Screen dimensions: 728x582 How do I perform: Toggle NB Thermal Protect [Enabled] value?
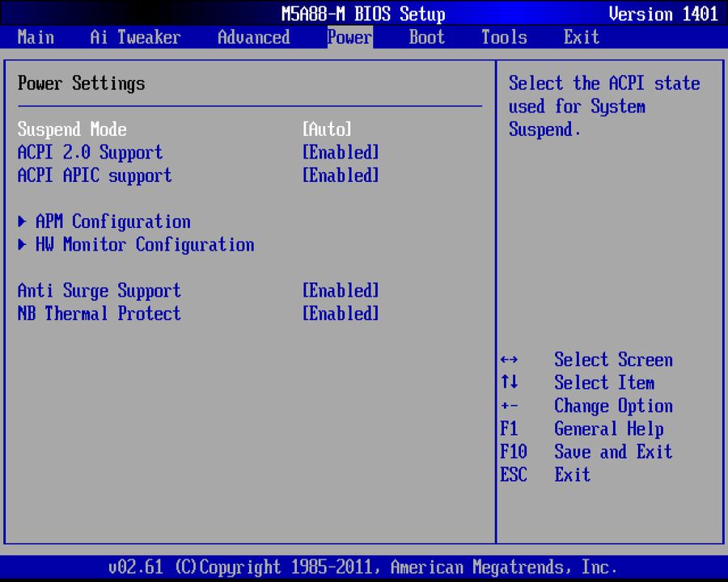(x=341, y=314)
